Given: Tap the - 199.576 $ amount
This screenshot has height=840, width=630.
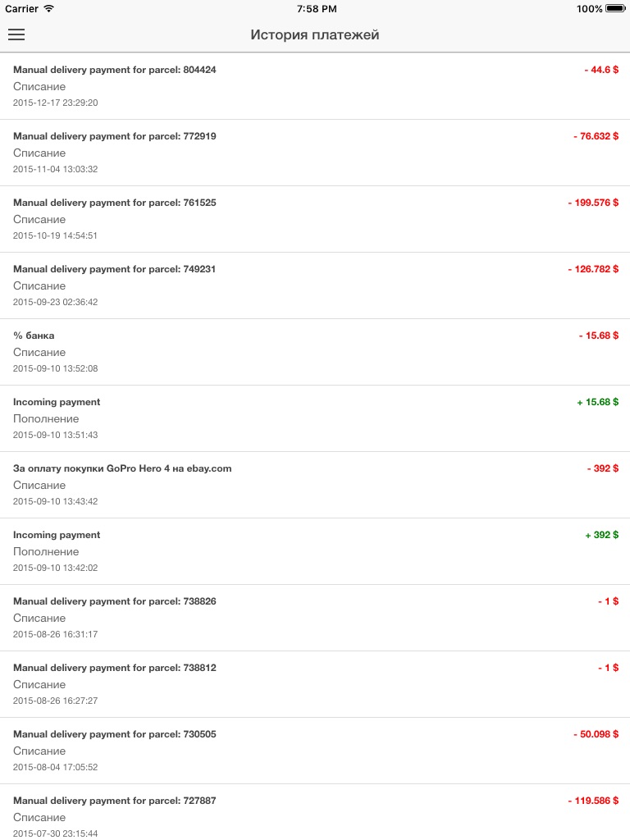Looking at the screenshot, I should point(593,203).
